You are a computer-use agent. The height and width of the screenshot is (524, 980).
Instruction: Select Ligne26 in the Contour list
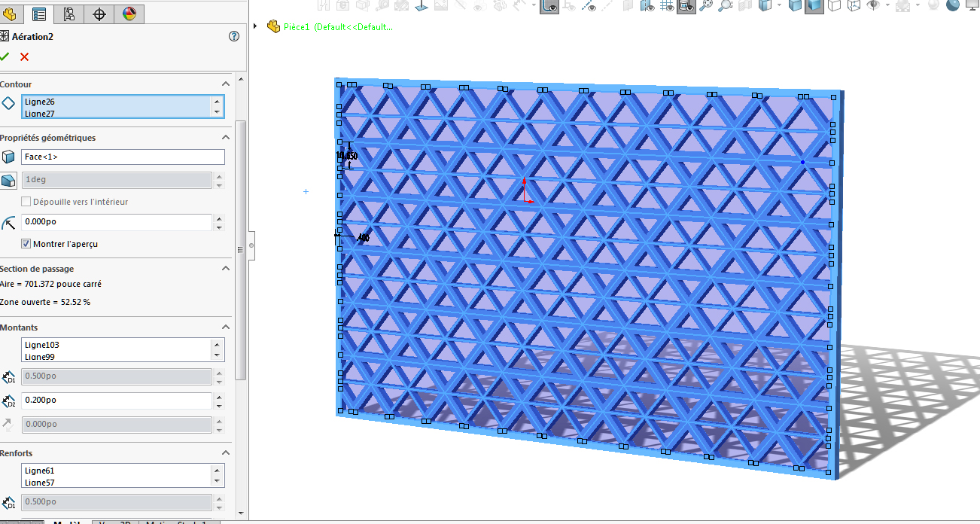point(40,102)
